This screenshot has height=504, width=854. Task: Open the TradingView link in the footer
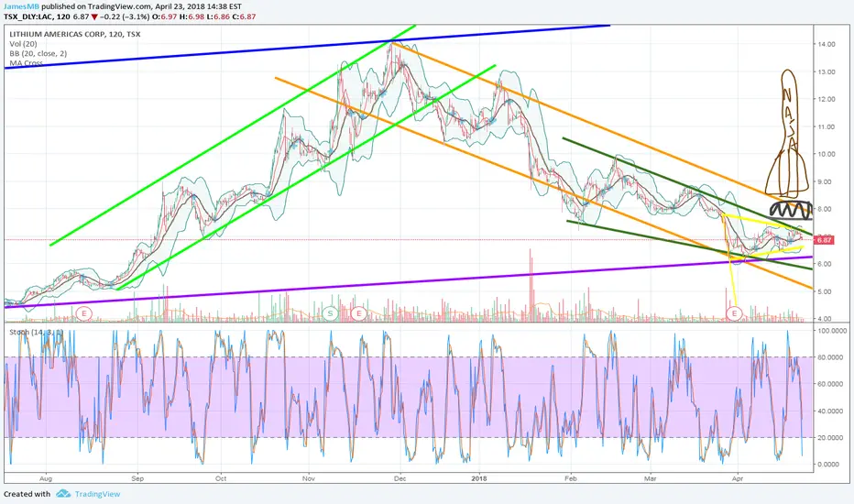point(97,494)
